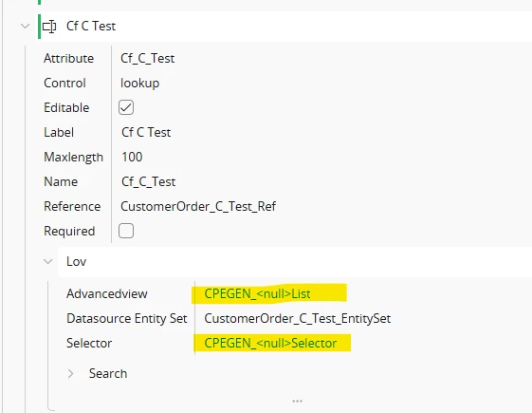Click the three-dot ellipsis under Search

(x=297, y=401)
